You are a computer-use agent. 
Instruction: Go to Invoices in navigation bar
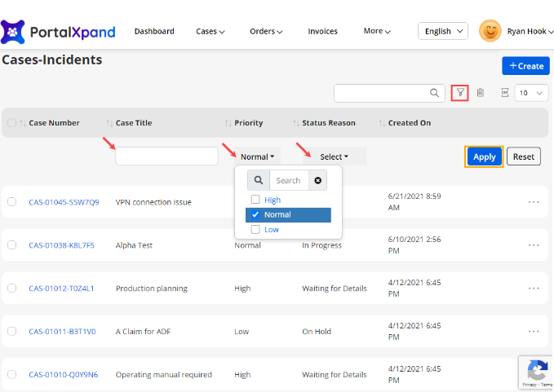click(322, 32)
